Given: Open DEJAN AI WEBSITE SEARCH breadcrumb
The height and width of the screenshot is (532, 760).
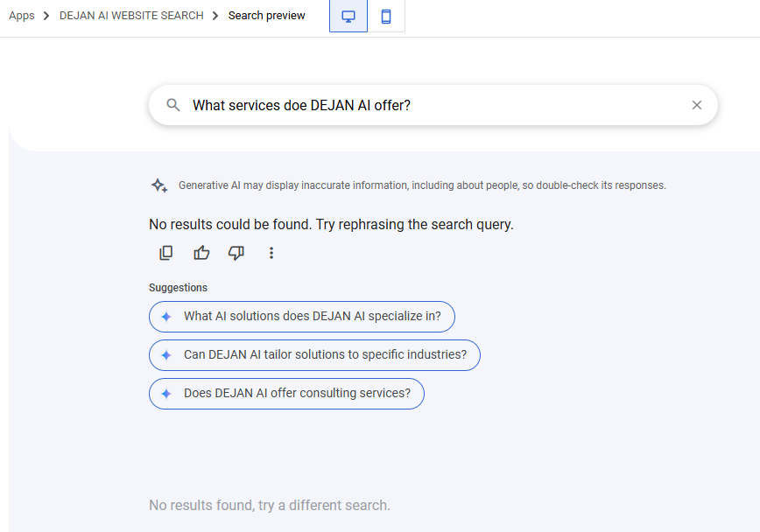Looking at the screenshot, I should coord(131,16).
